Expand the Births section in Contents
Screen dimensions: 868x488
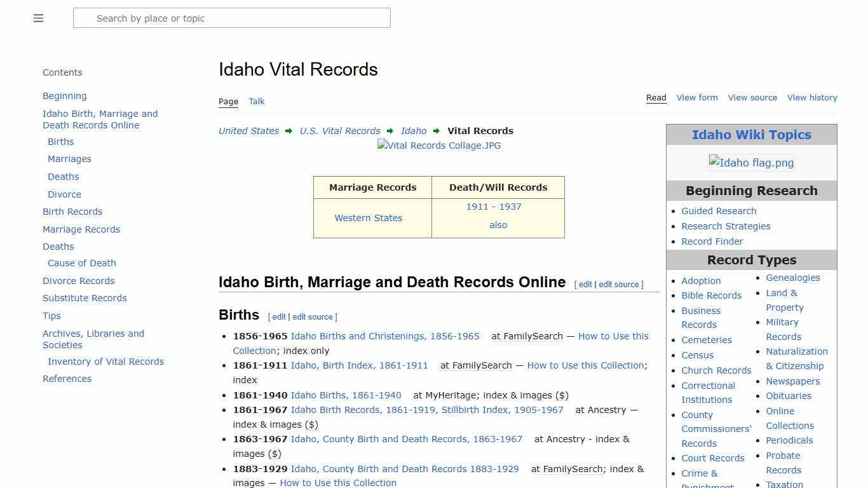coord(60,142)
